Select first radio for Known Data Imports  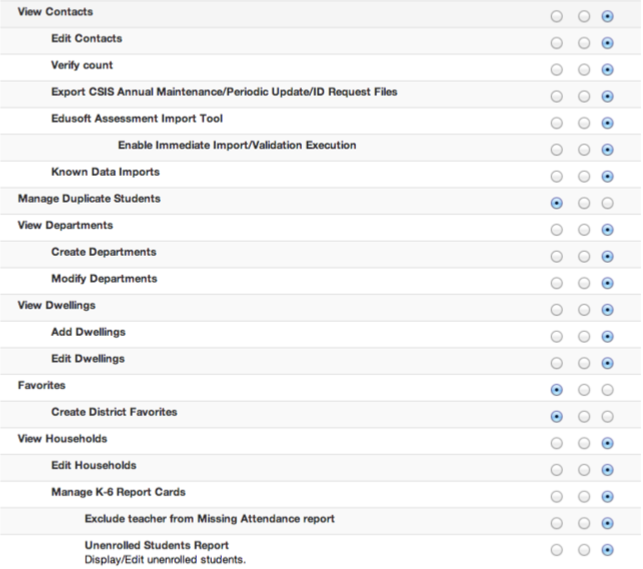click(x=556, y=177)
